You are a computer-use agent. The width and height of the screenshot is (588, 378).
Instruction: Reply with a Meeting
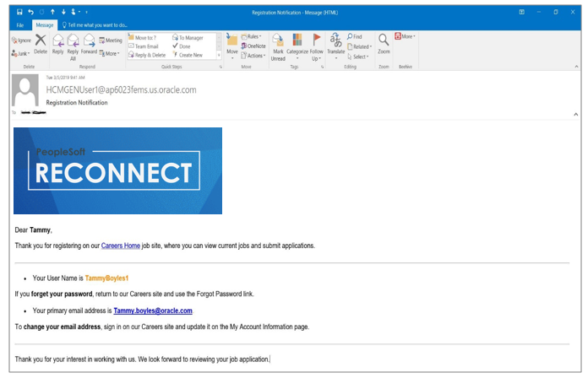[111, 40]
